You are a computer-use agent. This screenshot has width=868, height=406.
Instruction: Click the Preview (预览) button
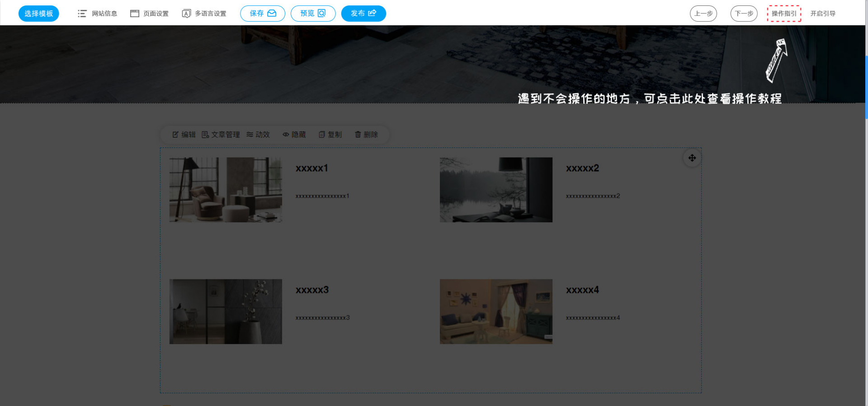click(313, 14)
